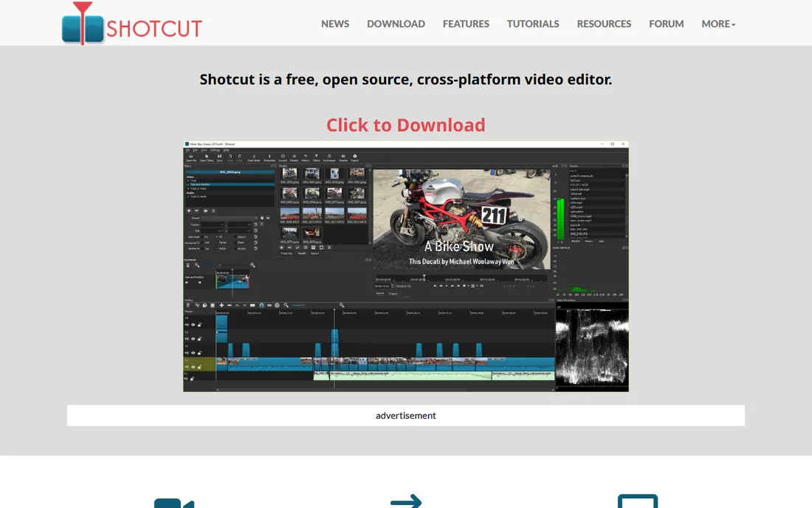Go to the DOWNLOAD page from the navbar
Screen dimensions: 812x508
point(396,24)
